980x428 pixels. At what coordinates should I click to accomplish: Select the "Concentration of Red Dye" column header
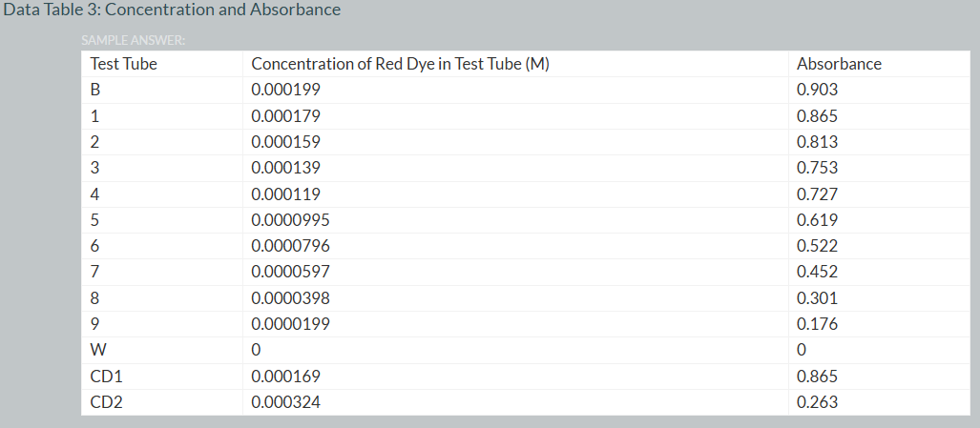pyautogui.click(x=400, y=65)
